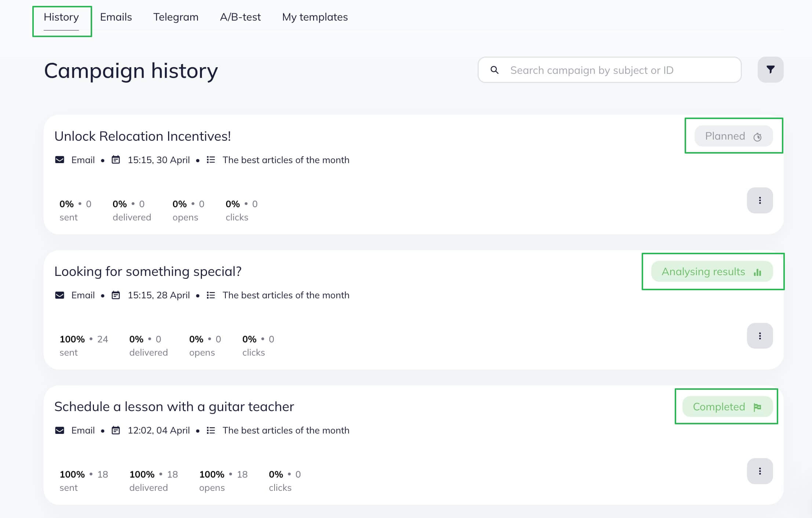Click 100% • 18 sent statistic
812x518 pixels.
[x=84, y=481]
